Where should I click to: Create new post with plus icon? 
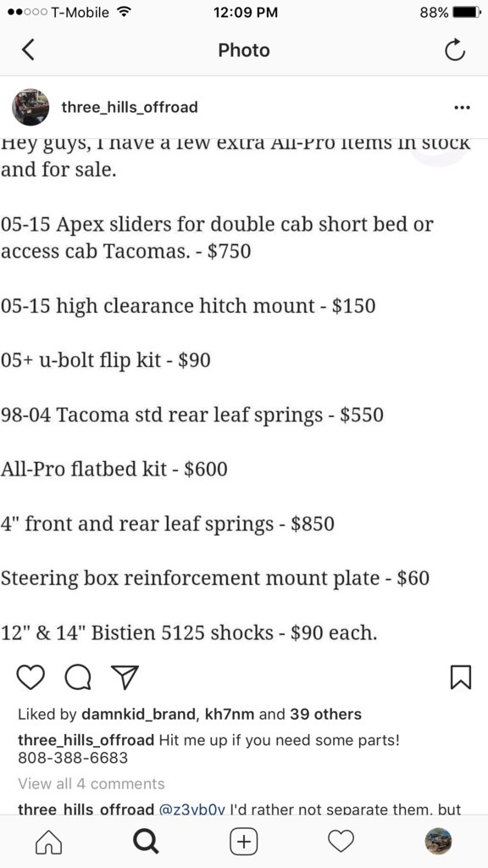click(x=243, y=842)
